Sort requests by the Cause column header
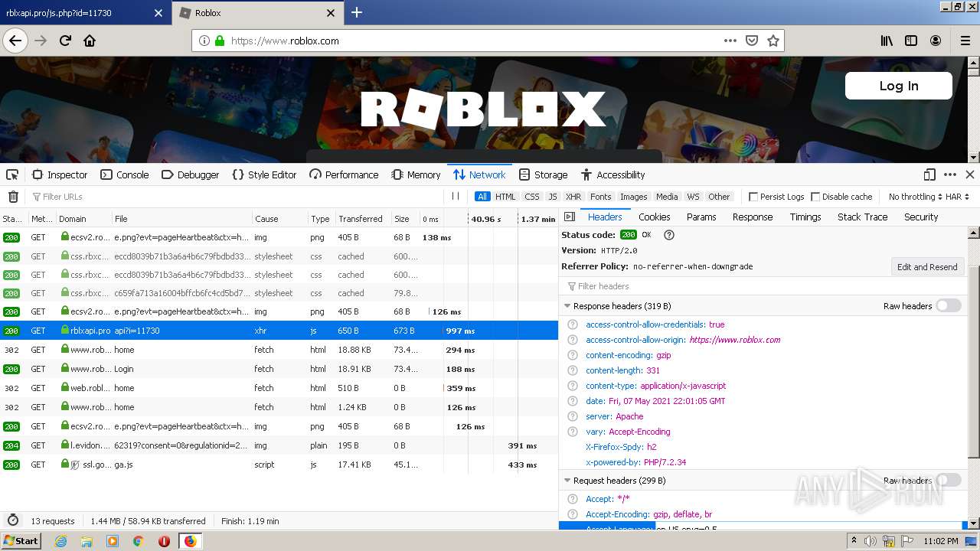Image resolution: width=980 pixels, height=551 pixels. click(x=279, y=219)
